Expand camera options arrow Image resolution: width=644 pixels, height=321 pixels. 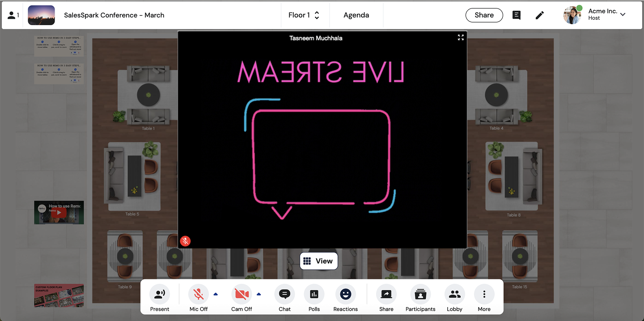[x=258, y=294]
